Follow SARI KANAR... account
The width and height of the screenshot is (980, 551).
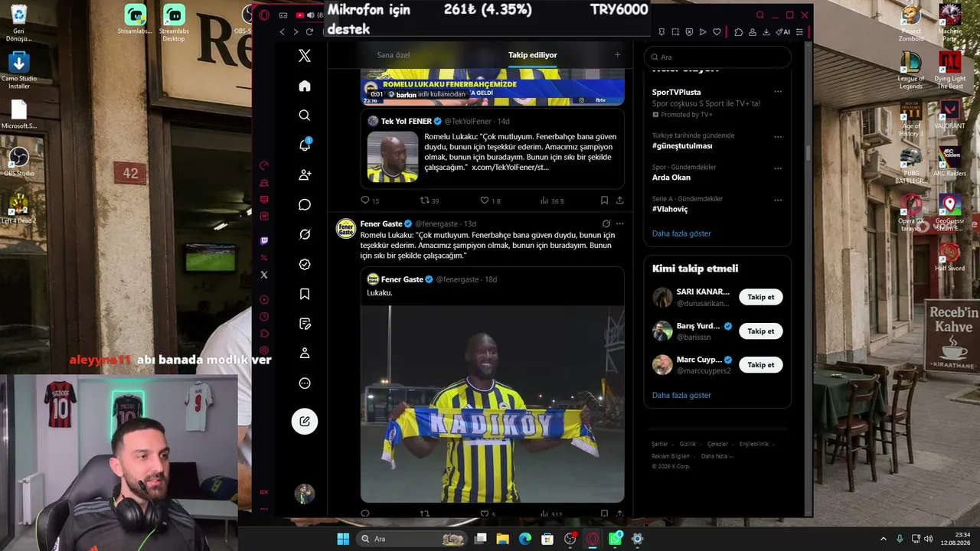pos(761,297)
